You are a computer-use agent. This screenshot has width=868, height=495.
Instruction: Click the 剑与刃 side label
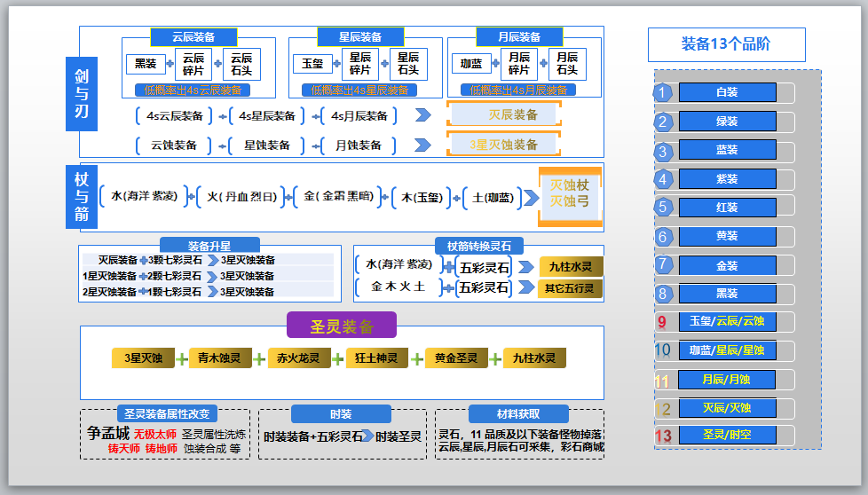[82, 94]
